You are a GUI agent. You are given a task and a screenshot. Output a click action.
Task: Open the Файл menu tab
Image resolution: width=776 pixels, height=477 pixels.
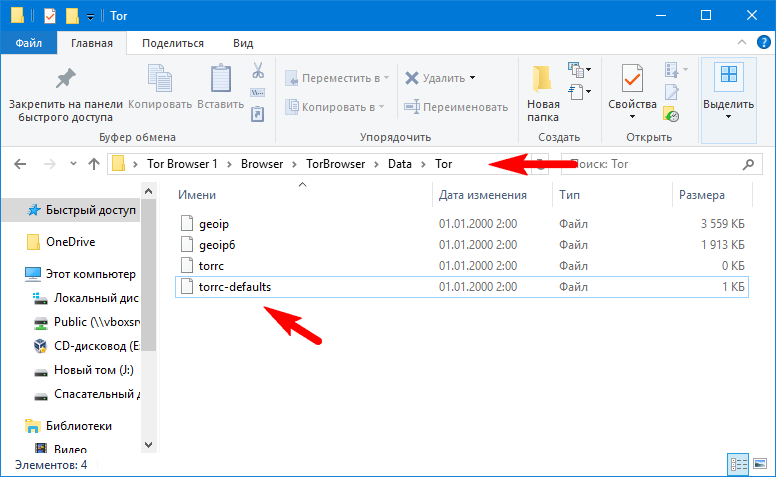[29, 43]
